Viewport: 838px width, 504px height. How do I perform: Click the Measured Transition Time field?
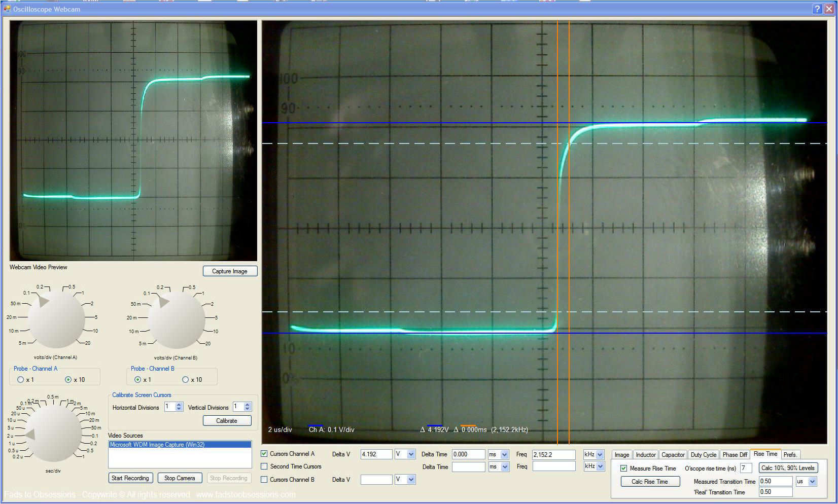776,481
